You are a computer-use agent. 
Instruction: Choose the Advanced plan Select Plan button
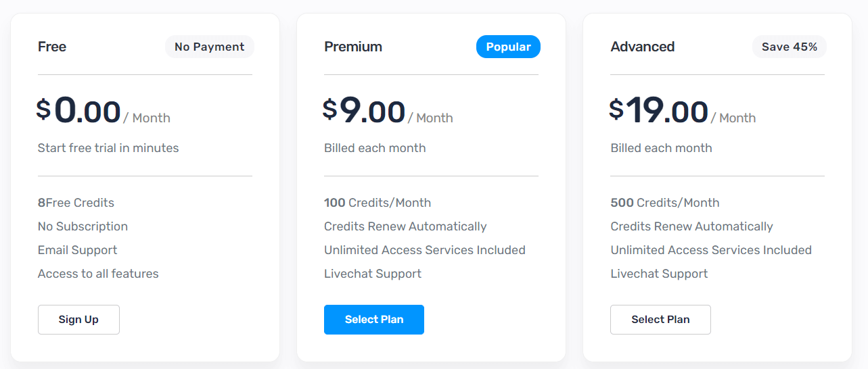coord(660,320)
